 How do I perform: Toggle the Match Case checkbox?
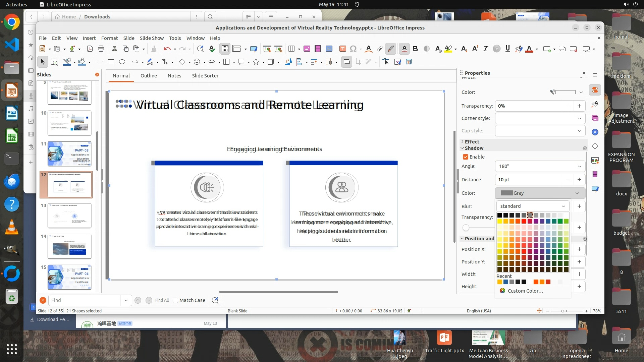(x=175, y=300)
